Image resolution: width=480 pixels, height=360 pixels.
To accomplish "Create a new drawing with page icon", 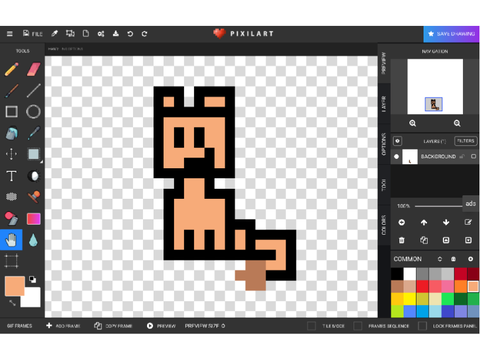I will (x=86, y=34).
